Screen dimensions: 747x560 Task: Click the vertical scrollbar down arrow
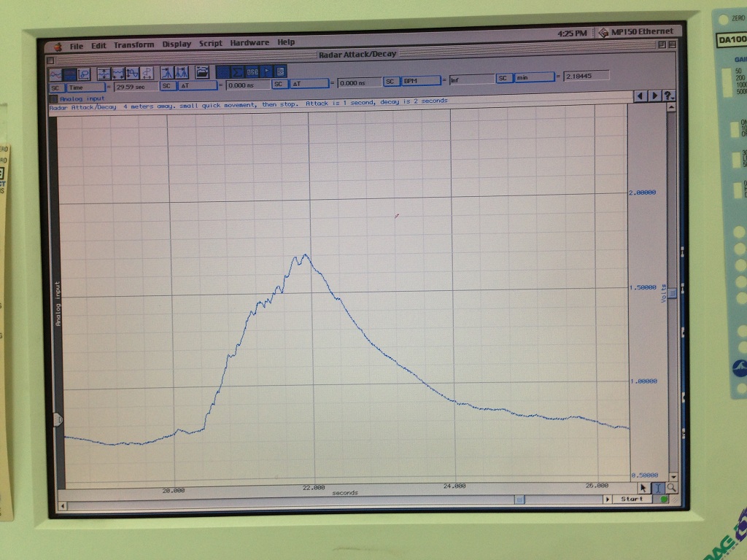(x=673, y=477)
